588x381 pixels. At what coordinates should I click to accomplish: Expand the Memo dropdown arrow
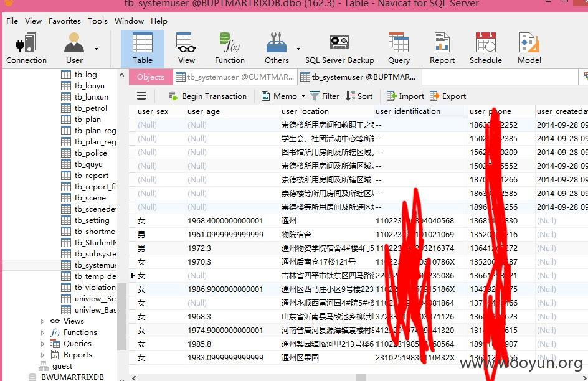pos(303,96)
